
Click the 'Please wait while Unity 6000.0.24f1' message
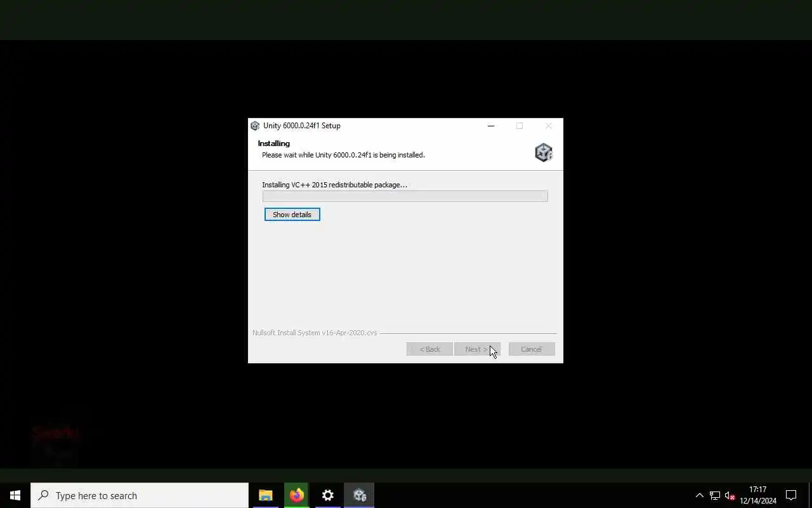[x=343, y=155]
